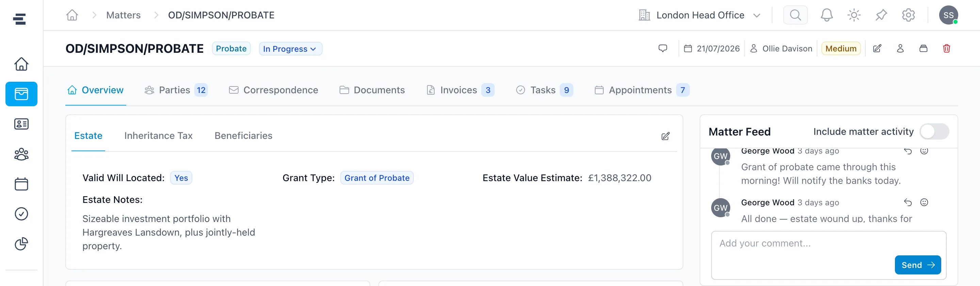Open the Tasks checkmark sidebar icon
This screenshot has width=980, height=286.
[21, 214]
